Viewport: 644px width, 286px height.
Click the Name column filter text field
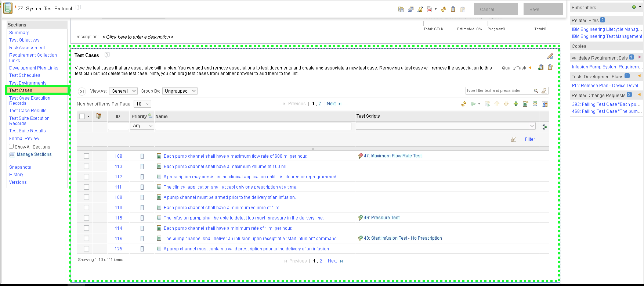[253, 126]
